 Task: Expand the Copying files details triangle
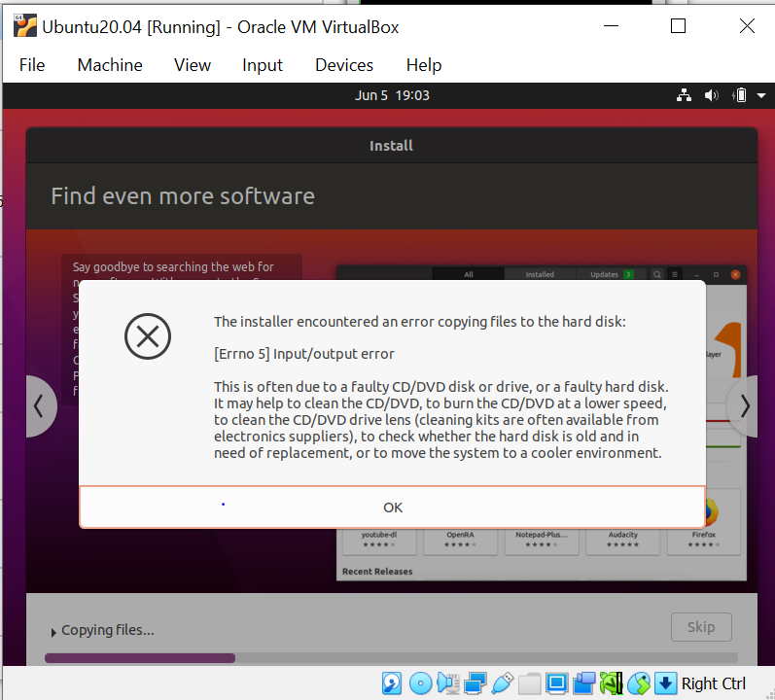click(x=53, y=632)
